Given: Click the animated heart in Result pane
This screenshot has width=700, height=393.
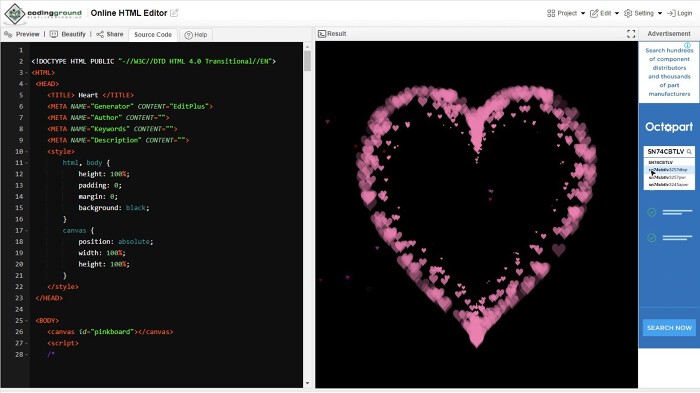Looking at the screenshot, I should pyautogui.click(x=476, y=216).
